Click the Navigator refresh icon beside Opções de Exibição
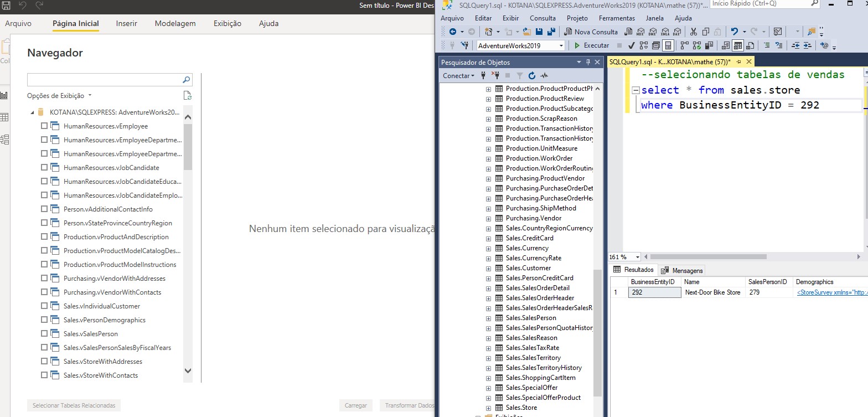This screenshot has width=868, height=417. (x=187, y=95)
